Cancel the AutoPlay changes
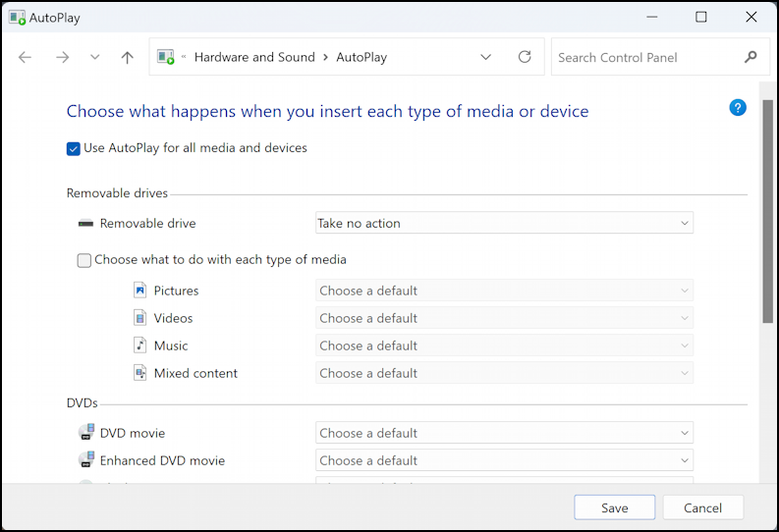 703,507
